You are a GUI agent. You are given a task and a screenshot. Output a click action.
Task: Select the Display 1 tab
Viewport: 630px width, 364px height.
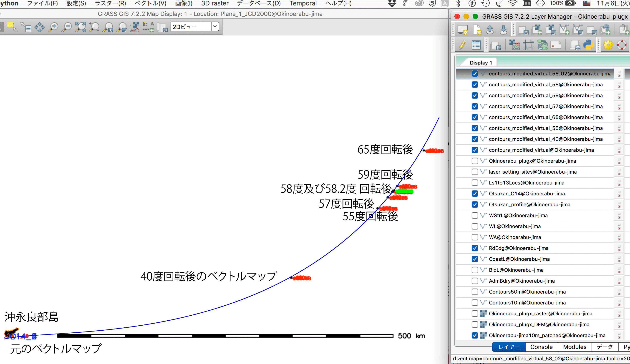(481, 63)
